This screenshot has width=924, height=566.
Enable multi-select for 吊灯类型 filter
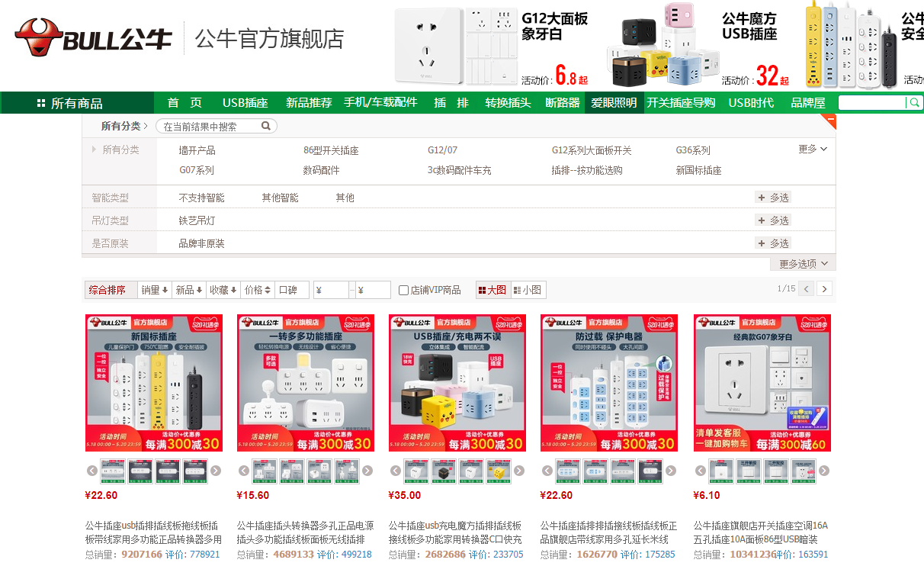pos(773,220)
